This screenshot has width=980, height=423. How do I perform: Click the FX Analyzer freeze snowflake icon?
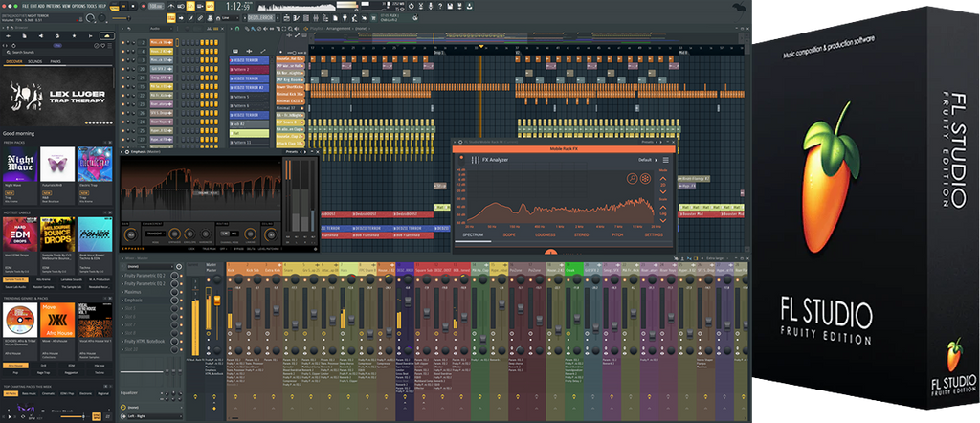tap(645, 178)
